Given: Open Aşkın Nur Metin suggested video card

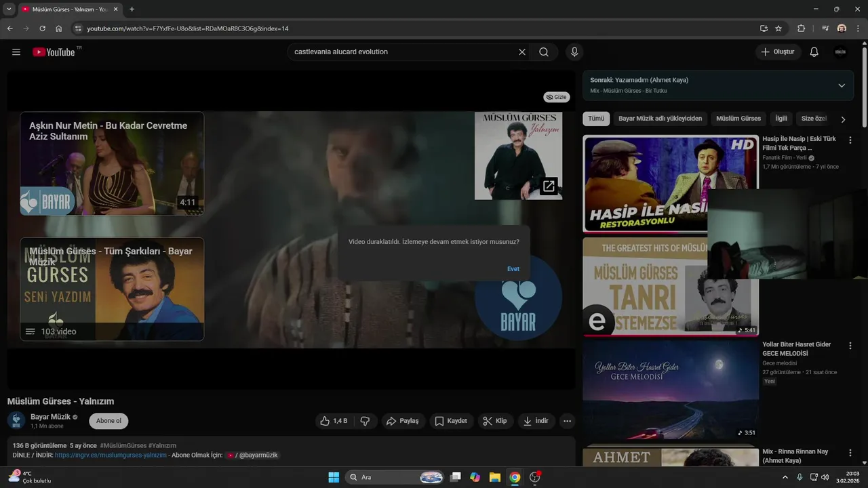Looking at the screenshot, I should pos(112,163).
